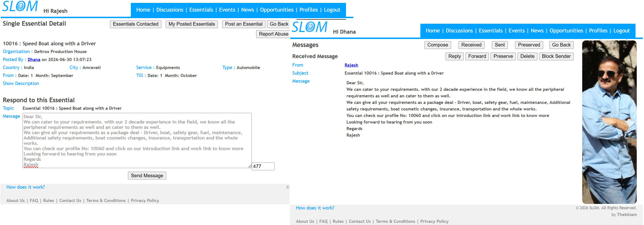Open FAQ in Rajesh's footer
This screenshot has width=644, height=225.
pyautogui.click(x=34, y=201)
